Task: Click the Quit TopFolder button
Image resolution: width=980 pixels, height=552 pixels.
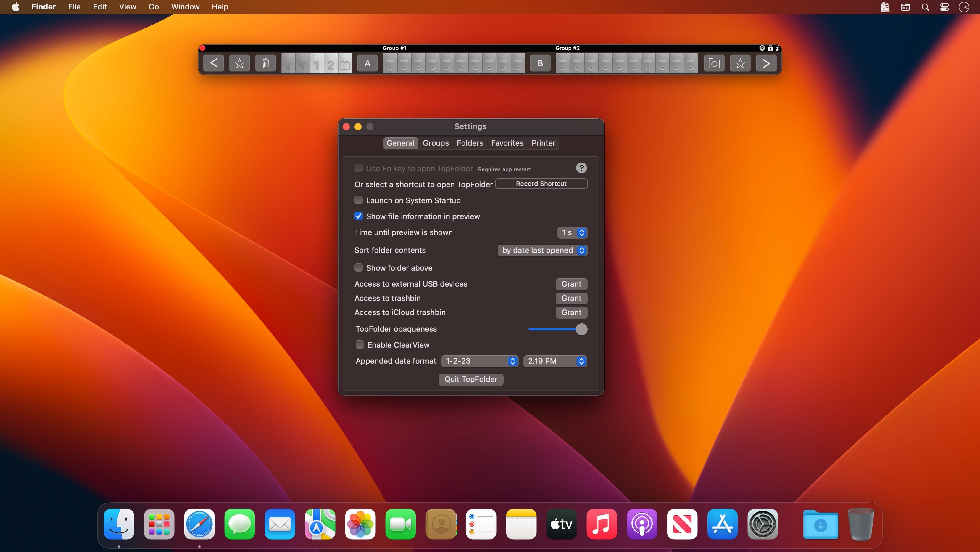Action: (x=470, y=380)
